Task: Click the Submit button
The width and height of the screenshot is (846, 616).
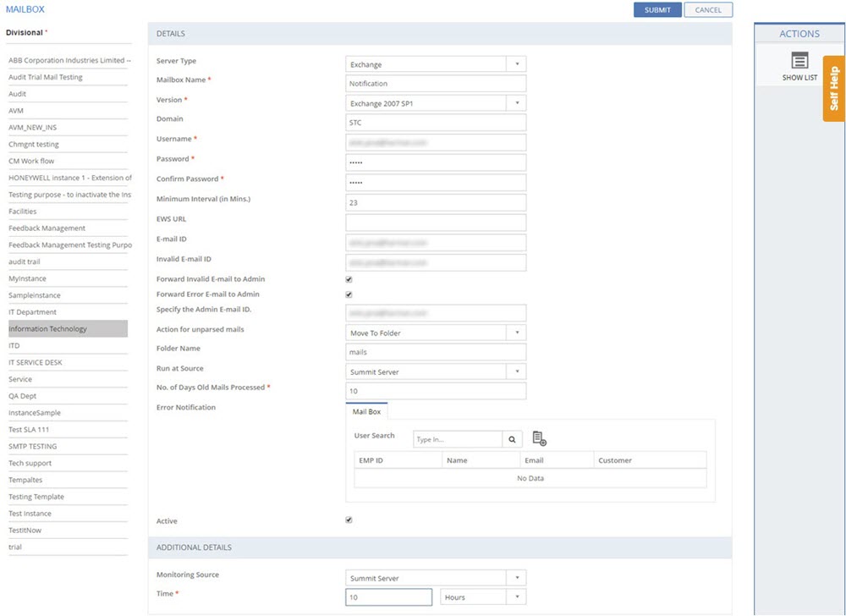Action: pyautogui.click(x=656, y=10)
